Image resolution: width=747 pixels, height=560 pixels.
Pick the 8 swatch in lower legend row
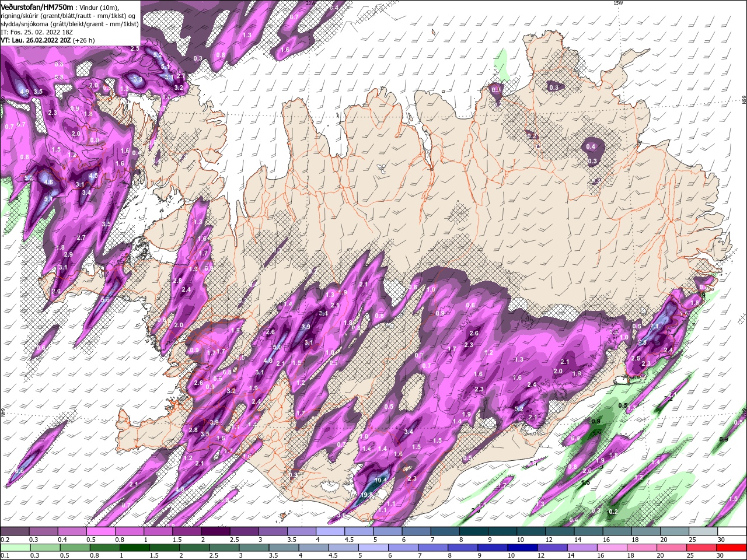(462, 547)
